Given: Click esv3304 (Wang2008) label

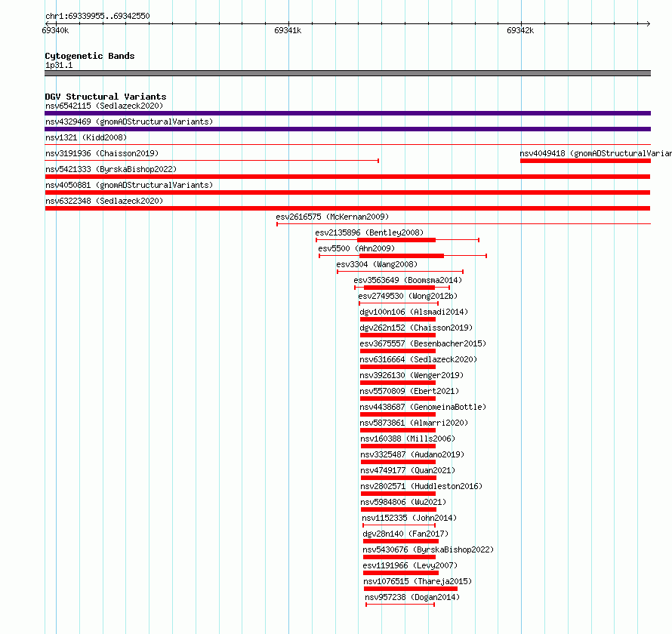Looking at the screenshot, I should coord(377,264).
